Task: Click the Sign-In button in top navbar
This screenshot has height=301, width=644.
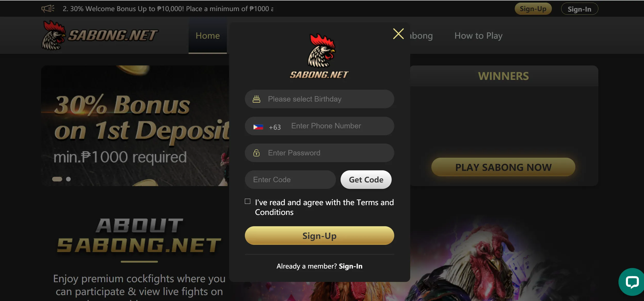Action: tap(579, 9)
